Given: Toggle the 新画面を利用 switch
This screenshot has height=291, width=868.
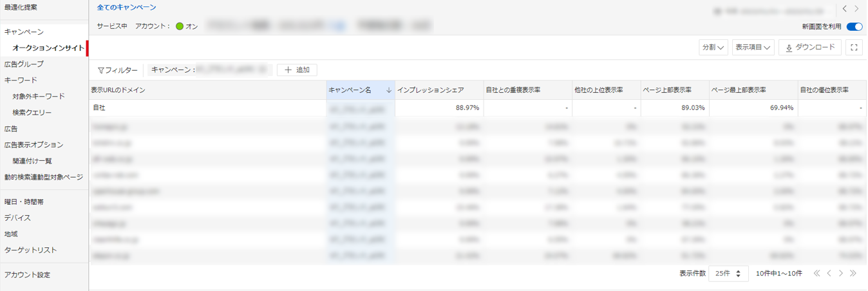Looking at the screenshot, I should pos(854,27).
